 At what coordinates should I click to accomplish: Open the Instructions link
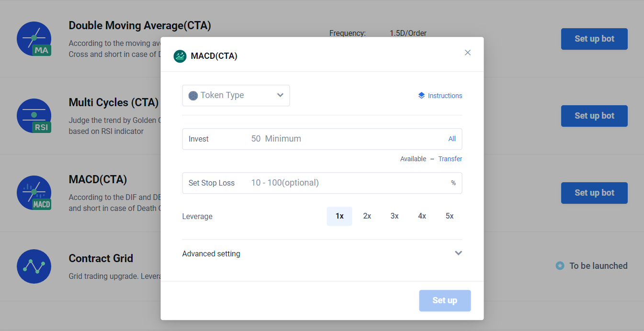445,96
